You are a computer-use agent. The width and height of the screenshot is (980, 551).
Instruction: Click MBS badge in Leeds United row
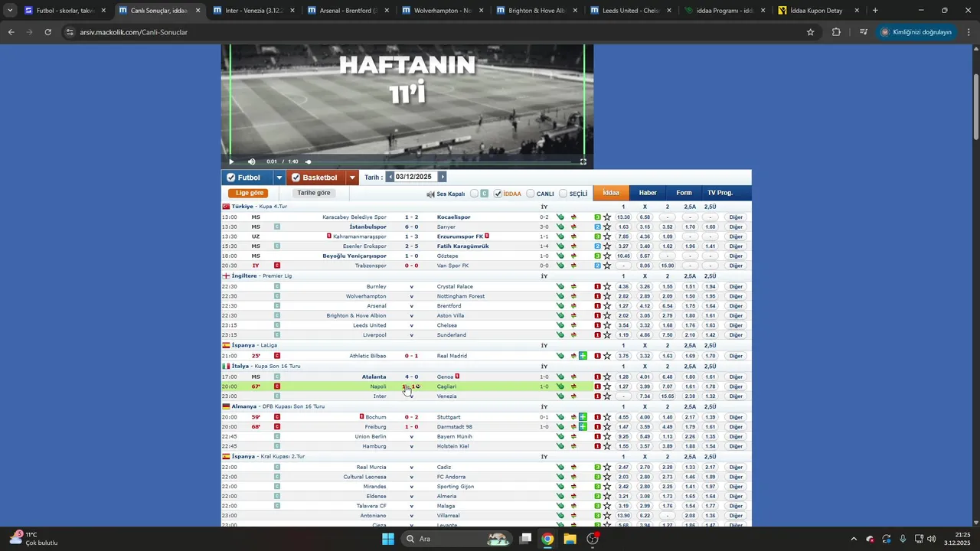point(597,325)
